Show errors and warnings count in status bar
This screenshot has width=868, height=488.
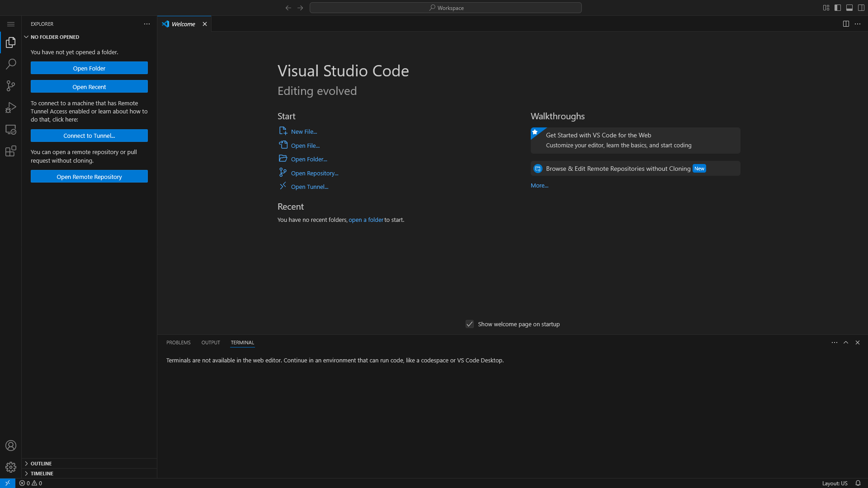point(31,483)
